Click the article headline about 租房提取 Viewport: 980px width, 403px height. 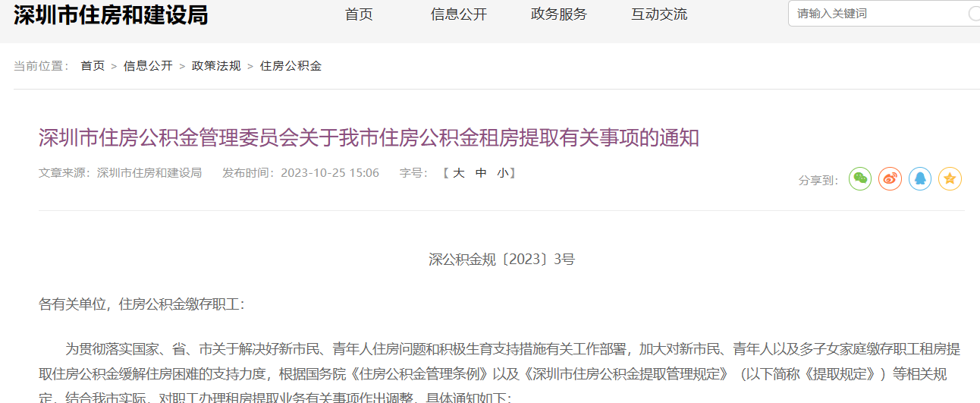point(369,137)
